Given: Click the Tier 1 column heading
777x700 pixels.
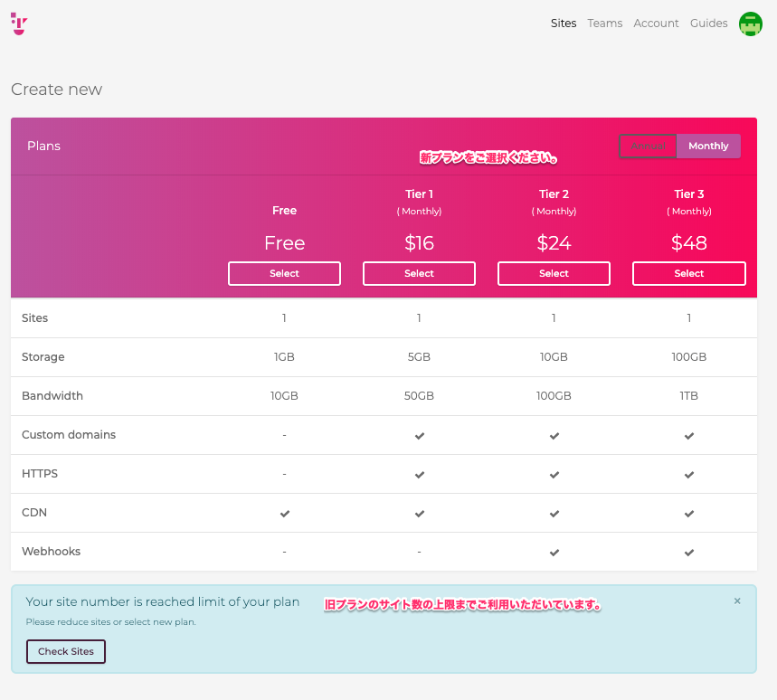Looking at the screenshot, I should point(419,194).
